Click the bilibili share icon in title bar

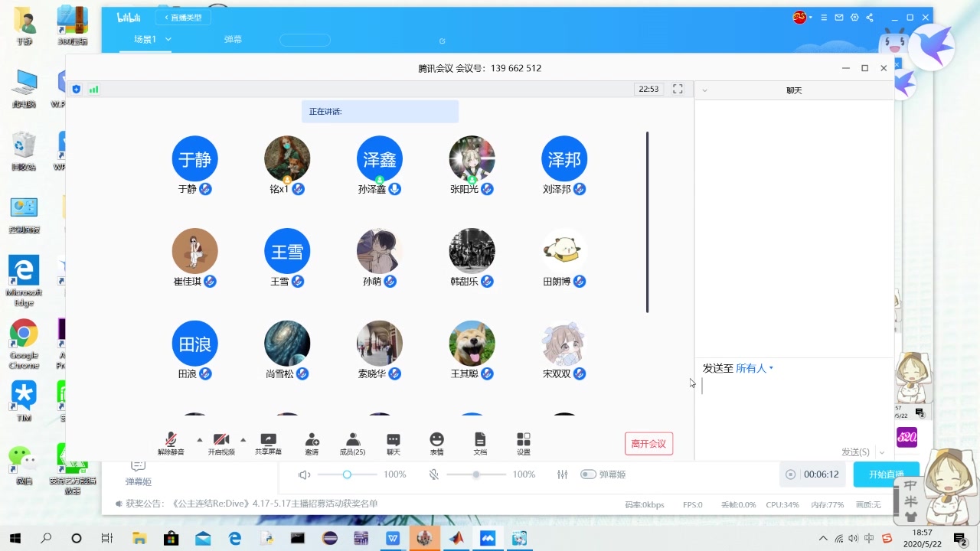870,18
